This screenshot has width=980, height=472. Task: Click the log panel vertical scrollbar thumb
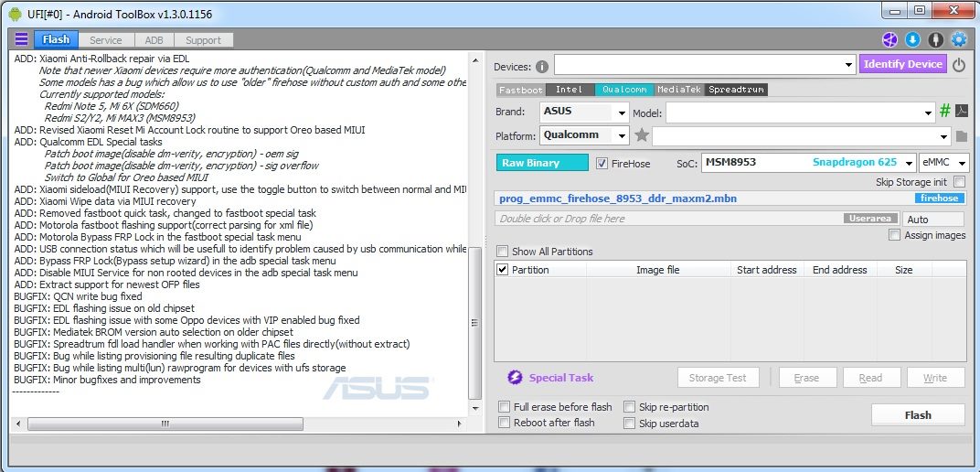(475, 323)
